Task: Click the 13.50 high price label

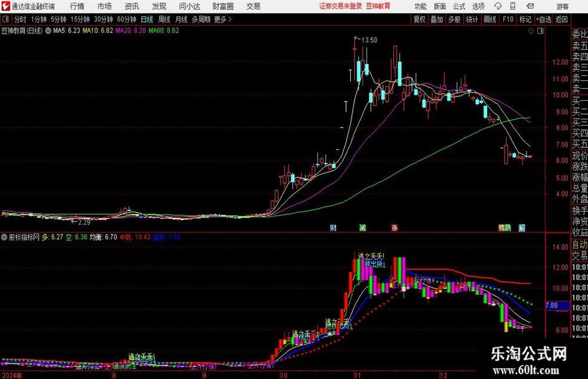Action: (369, 40)
